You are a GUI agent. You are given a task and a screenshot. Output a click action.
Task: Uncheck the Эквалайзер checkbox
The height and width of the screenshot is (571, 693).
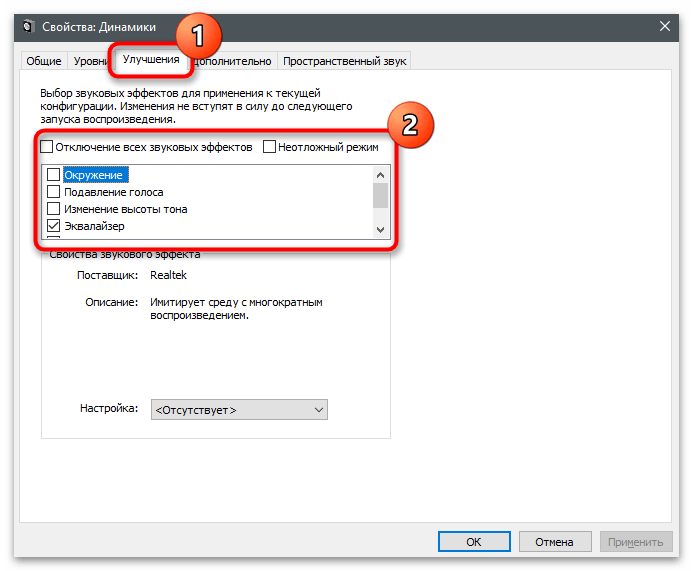click(x=53, y=225)
